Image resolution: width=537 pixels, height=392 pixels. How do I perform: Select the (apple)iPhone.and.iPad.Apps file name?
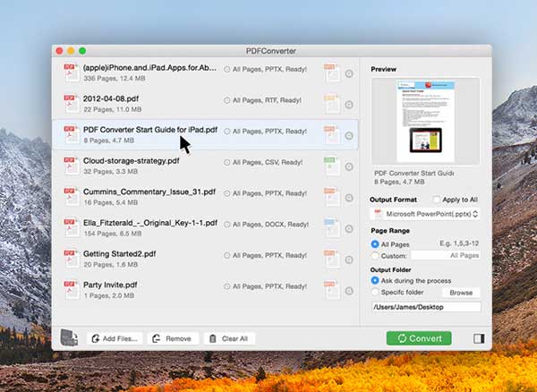click(149, 68)
